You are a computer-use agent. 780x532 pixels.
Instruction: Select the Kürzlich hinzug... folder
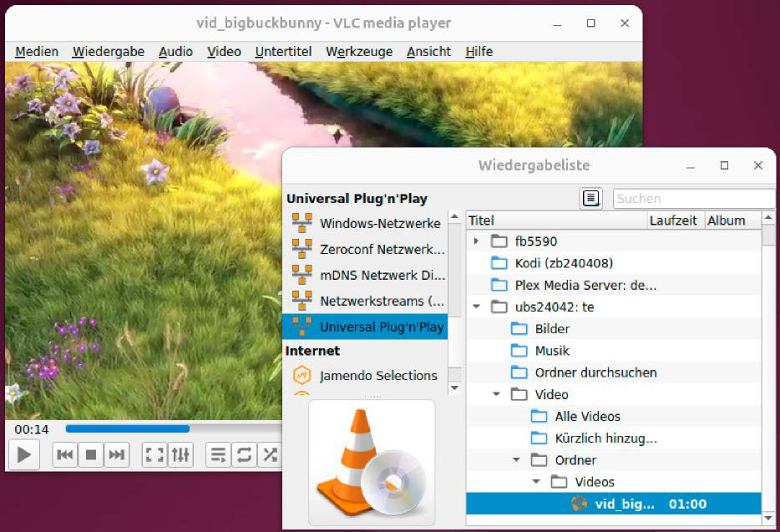(614, 438)
